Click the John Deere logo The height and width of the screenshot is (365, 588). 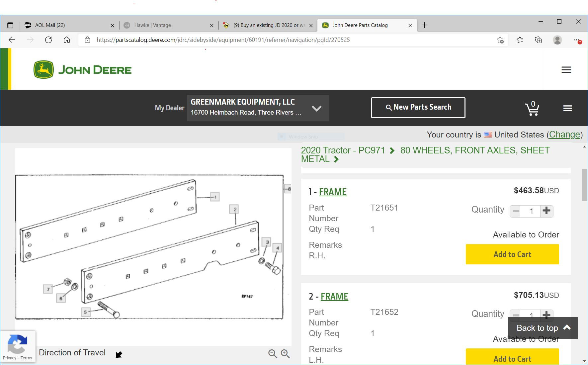point(83,70)
